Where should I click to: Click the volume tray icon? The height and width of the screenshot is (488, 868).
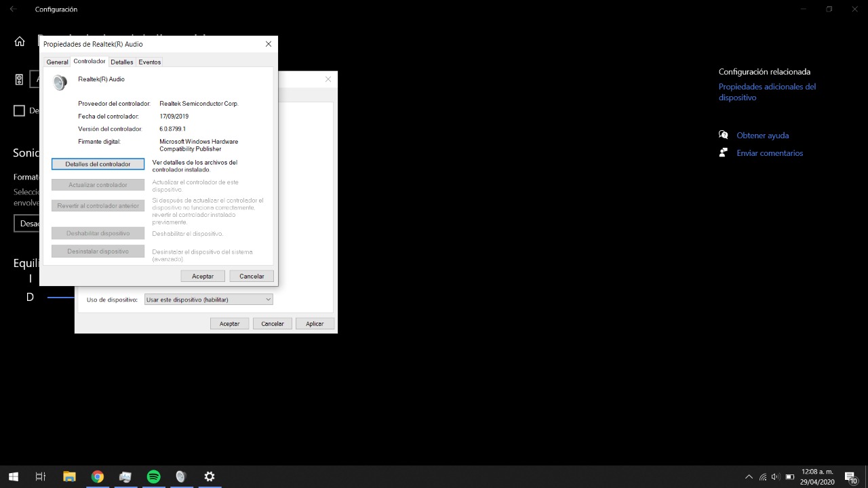click(776, 477)
